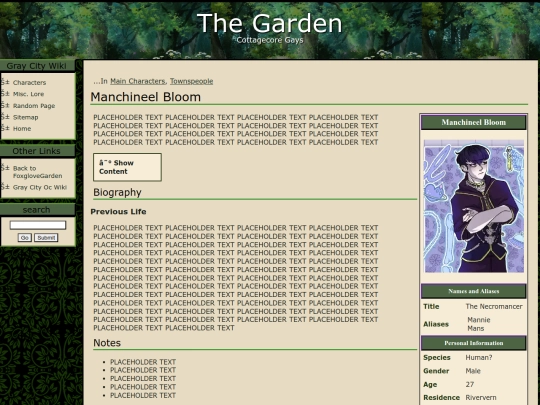
Task: Click the Submit search button
Action: 46,238
